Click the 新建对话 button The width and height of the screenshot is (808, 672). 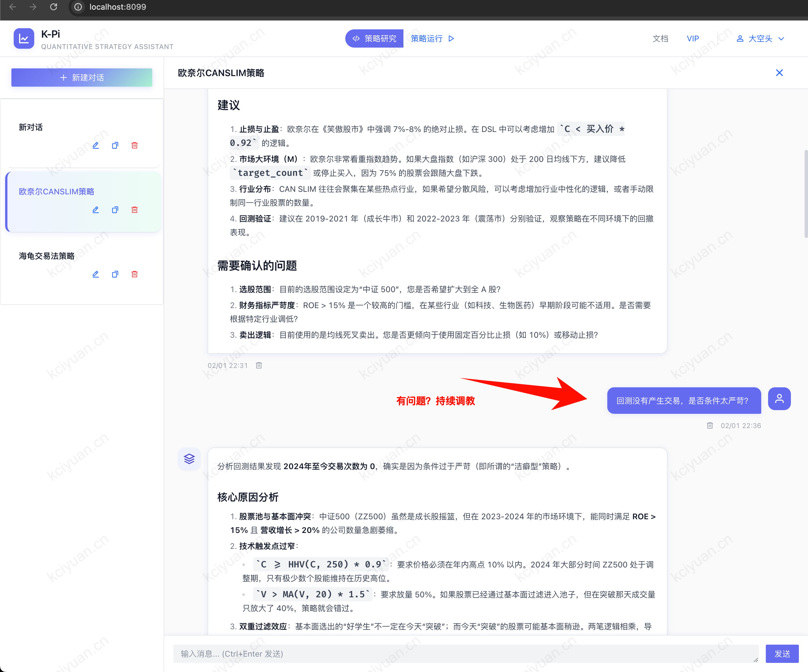[x=82, y=78]
